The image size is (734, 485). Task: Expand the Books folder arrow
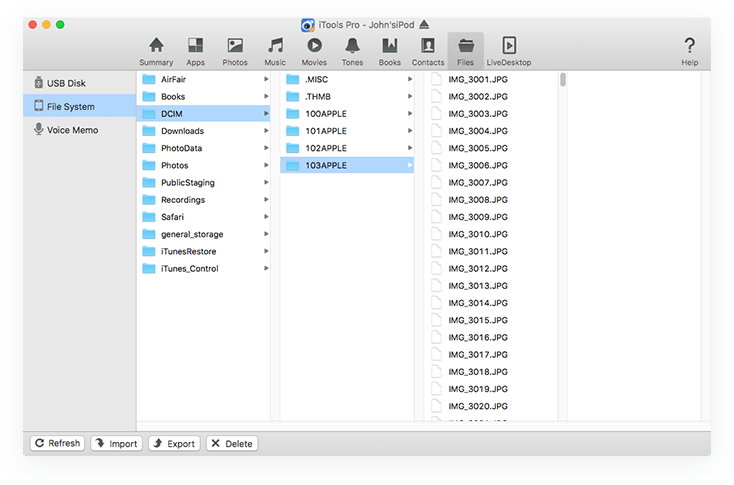[x=266, y=97]
